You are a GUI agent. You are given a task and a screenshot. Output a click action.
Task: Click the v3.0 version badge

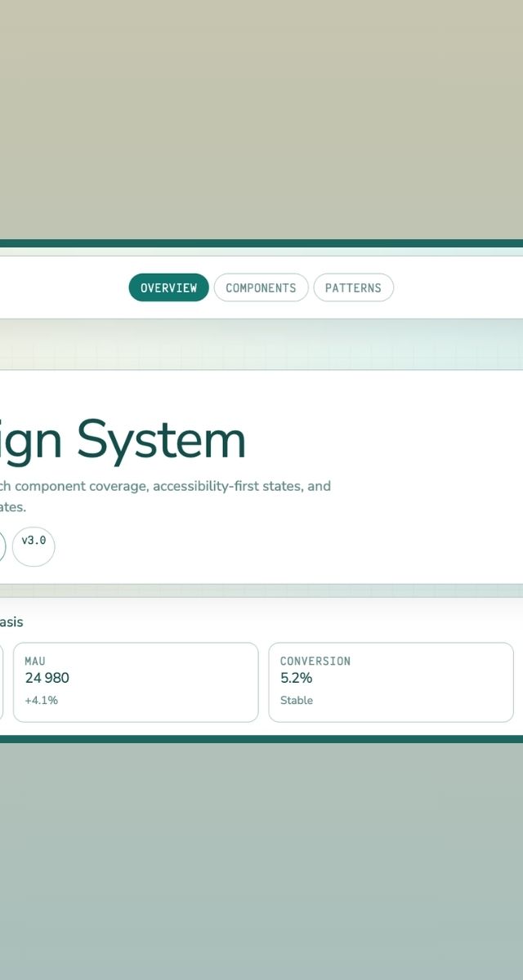coord(34,546)
